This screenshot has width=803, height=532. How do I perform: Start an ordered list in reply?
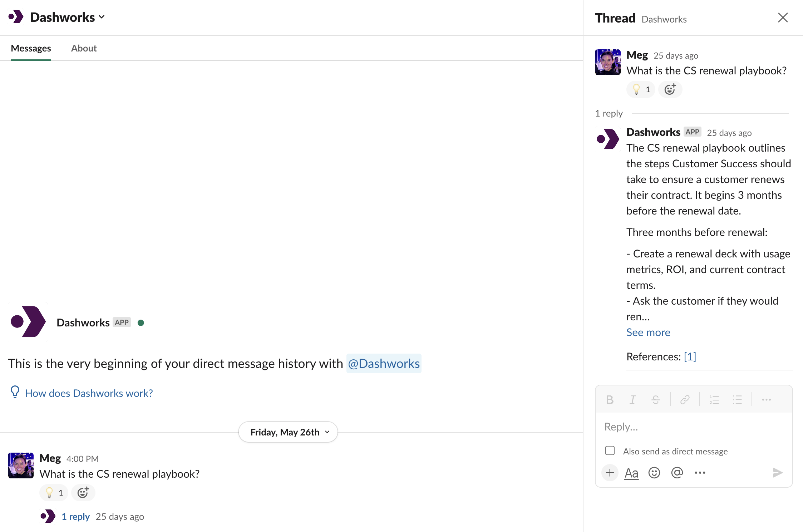click(x=714, y=400)
